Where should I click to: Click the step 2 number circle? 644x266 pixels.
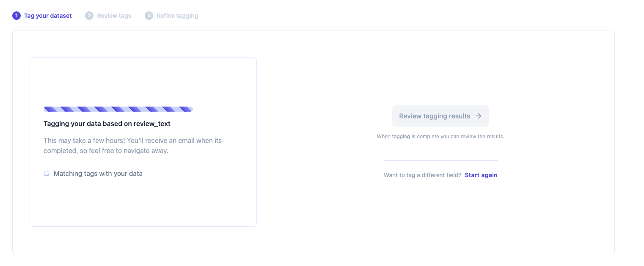89,16
